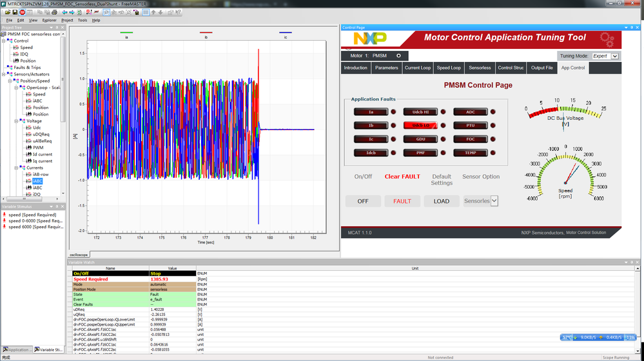The image size is (644, 361).
Task: Click the green ia legend swatch
Action: click(126, 32)
